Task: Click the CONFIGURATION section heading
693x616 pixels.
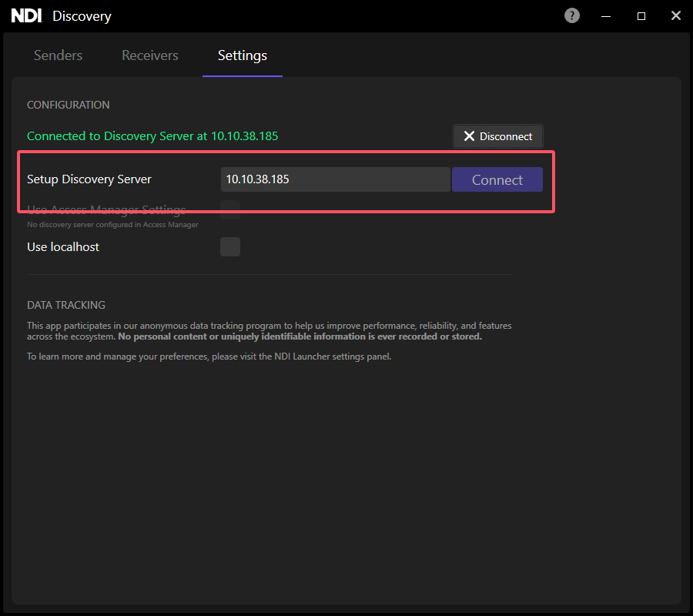Action: [69, 105]
